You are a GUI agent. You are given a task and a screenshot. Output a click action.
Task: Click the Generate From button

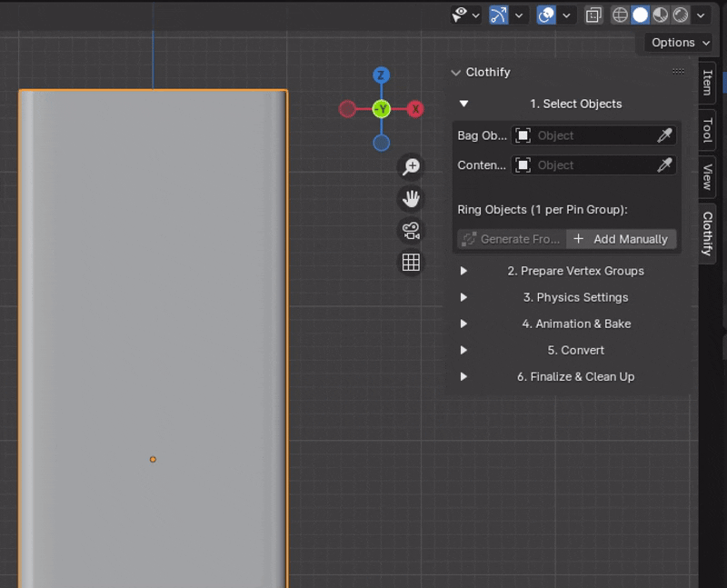point(512,239)
